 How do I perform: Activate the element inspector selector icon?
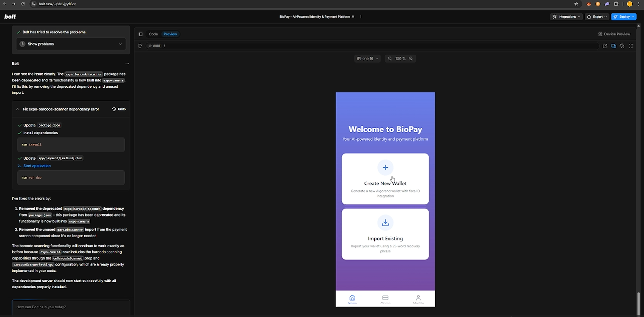pyautogui.click(x=622, y=46)
